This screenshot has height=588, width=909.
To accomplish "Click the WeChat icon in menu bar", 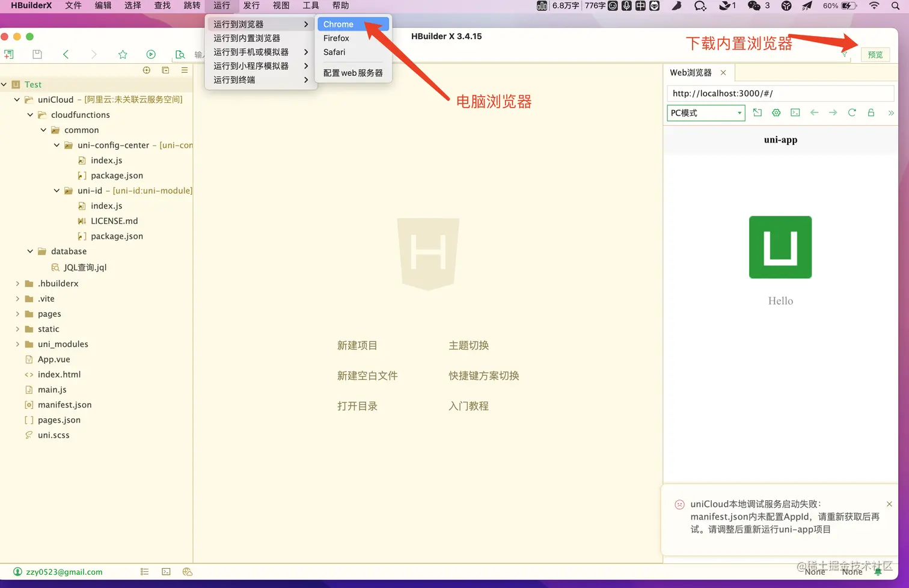I will [x=754, y=5].
